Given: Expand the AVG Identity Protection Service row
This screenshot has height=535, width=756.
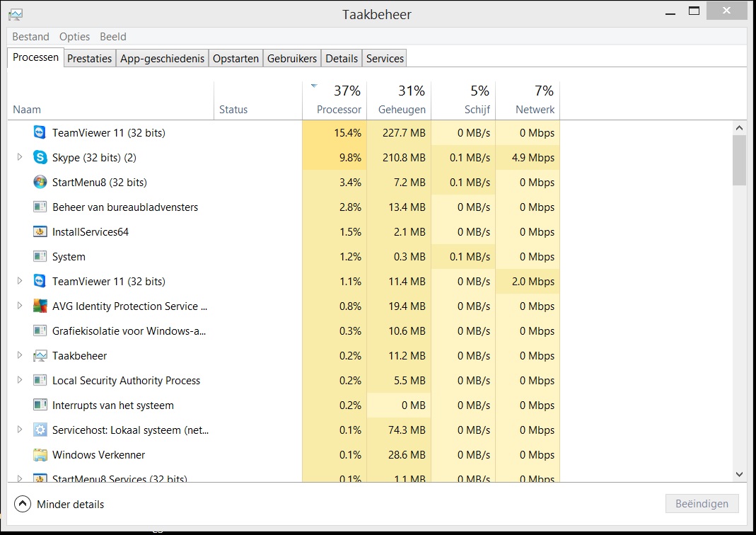Looking at the screenshot, I should [x=19, y=306].
